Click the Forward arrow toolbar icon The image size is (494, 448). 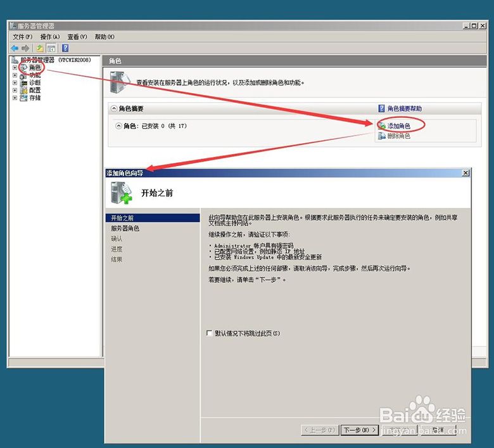(x=25, y=48)
